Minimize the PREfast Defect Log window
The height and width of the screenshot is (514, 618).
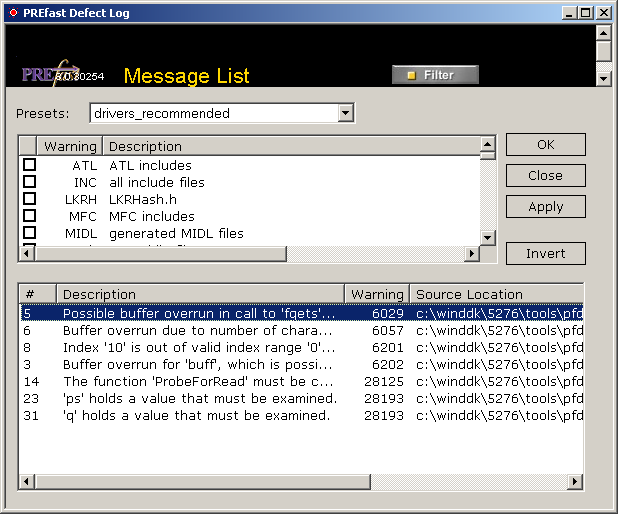click(569, 13)
